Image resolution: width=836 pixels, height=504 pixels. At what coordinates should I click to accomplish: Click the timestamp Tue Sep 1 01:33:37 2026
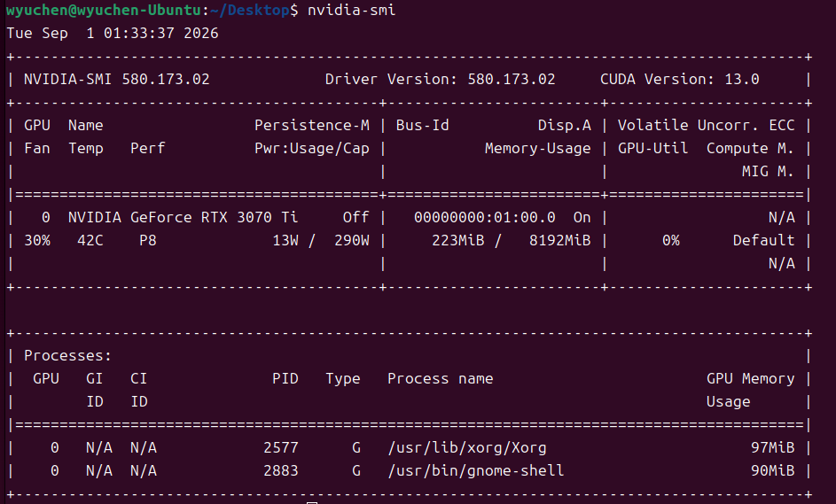point(113,33)
